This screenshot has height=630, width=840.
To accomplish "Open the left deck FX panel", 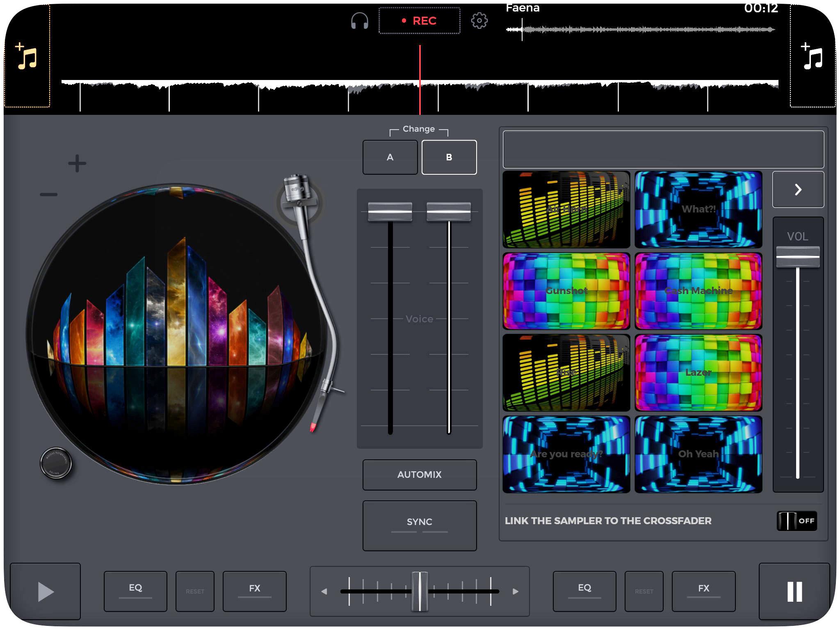I will tap(254, 591).
